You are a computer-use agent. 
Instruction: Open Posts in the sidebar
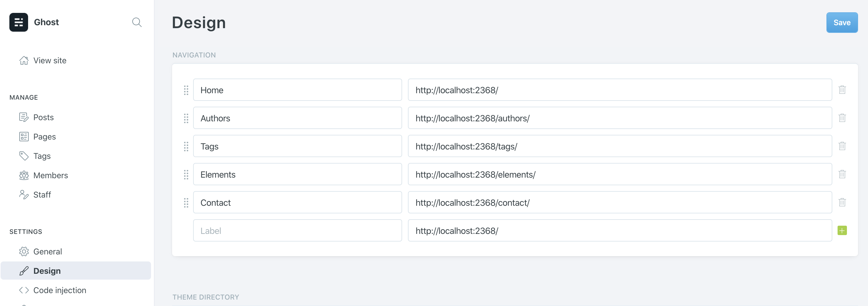(44, 118)
